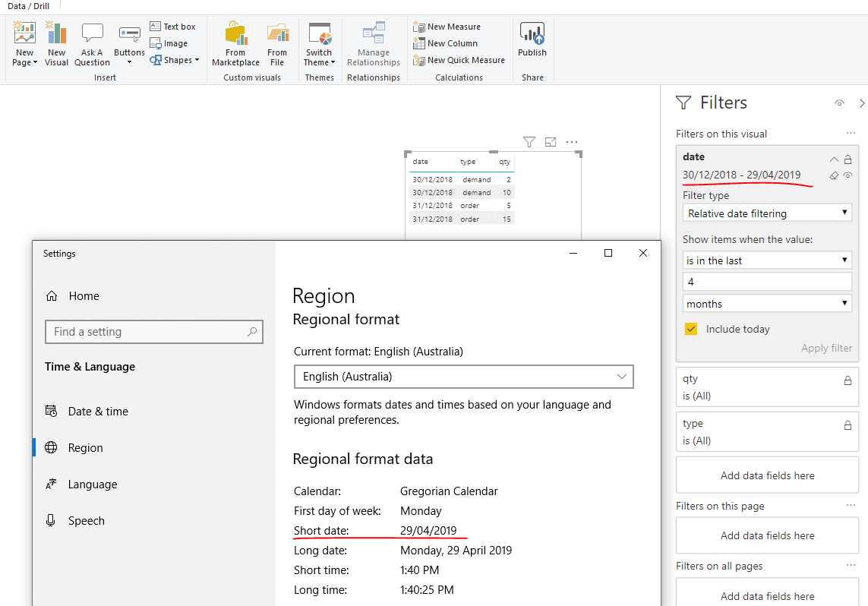Sort table by the date column header

click(420, 162)
